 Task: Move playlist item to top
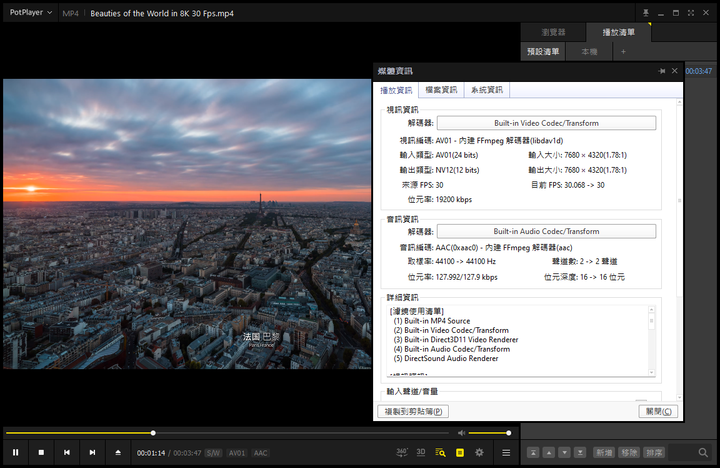click(x=533, y=452)
